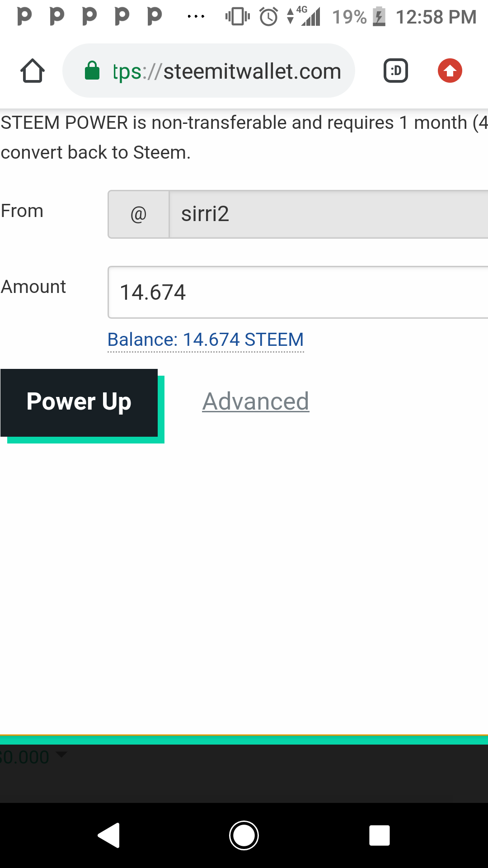Open the overflow notifications dots

[196, 17]
